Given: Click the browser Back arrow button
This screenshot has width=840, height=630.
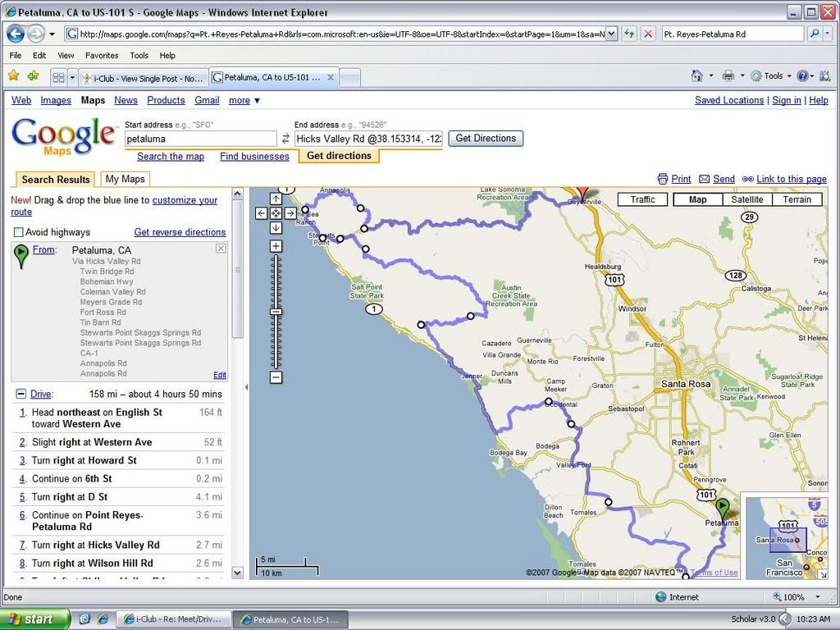Looking at the screenshot, I should pyautogui.click(x=15, y=34).
